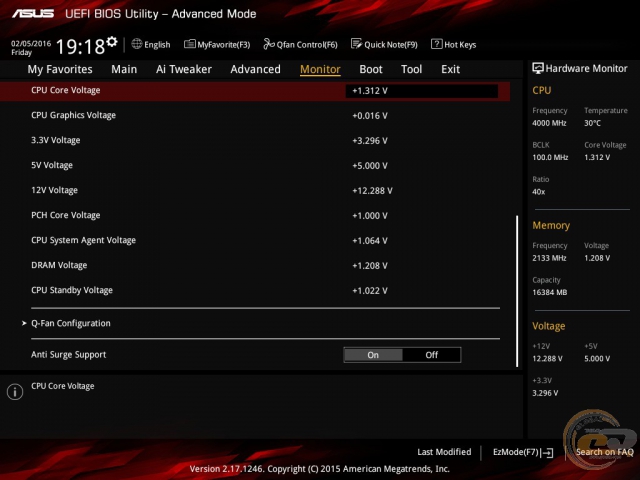
Task: Click the MyFavorite folder icon
Action: pyautogui.click(x=189, y=44)
